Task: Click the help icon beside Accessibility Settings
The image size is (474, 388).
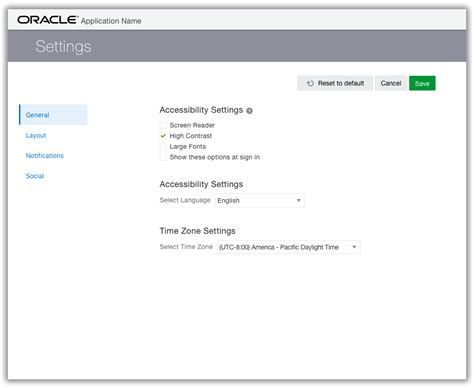Action: point(249,111)
